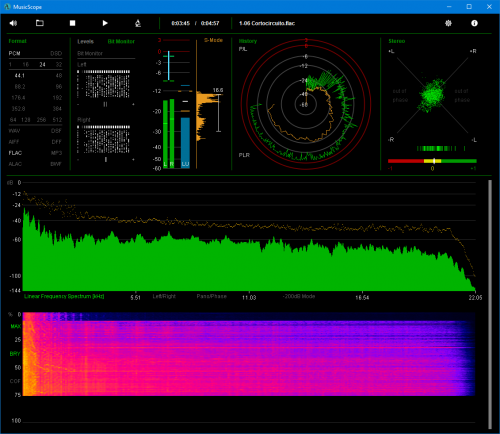Toggle Pass/Phase spectrum mode
The image size is (500, 434).
click(211, 296)
